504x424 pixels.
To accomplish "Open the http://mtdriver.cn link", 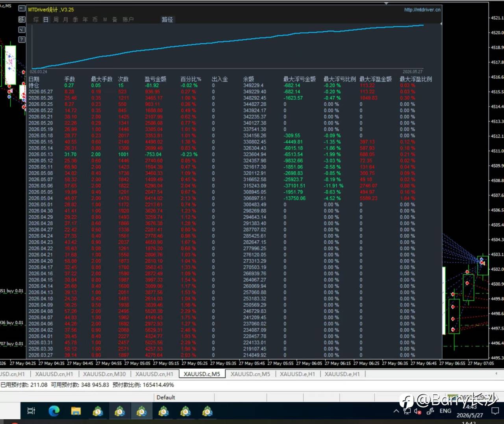I will (422, 9).
